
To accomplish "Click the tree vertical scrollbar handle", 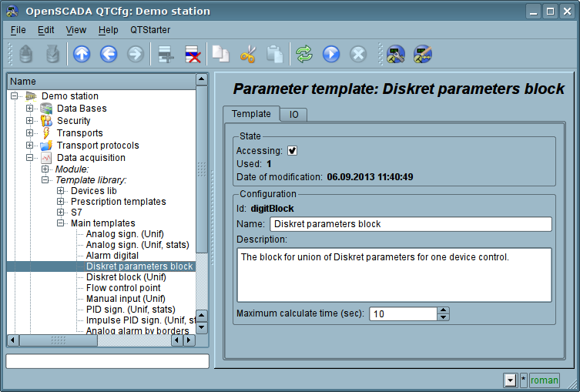I will (x=202, y=169).
